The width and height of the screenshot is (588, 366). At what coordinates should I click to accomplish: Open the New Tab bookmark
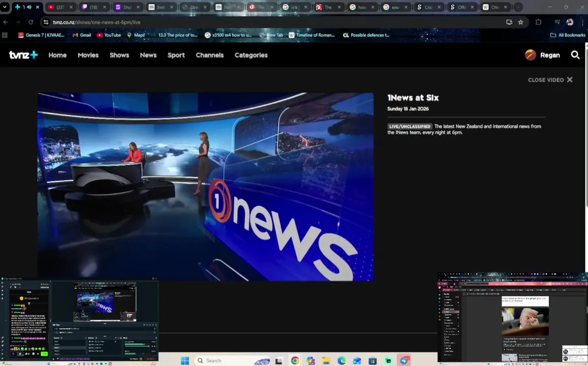pos(271,35)
